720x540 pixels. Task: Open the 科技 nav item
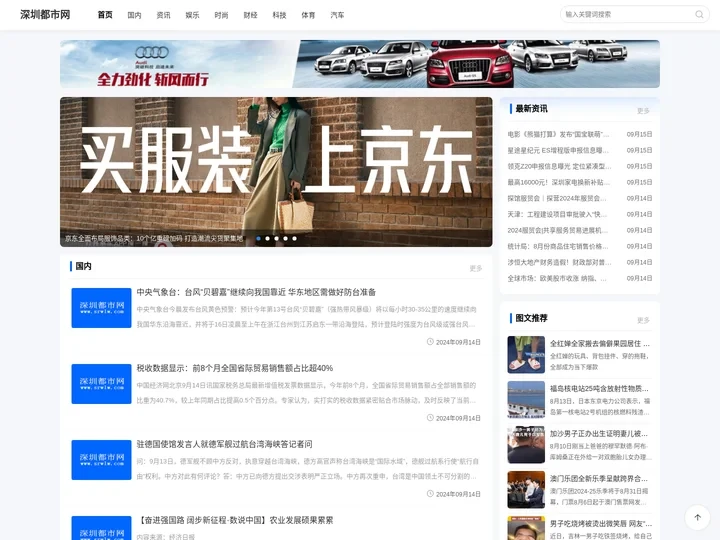(279, 15)
